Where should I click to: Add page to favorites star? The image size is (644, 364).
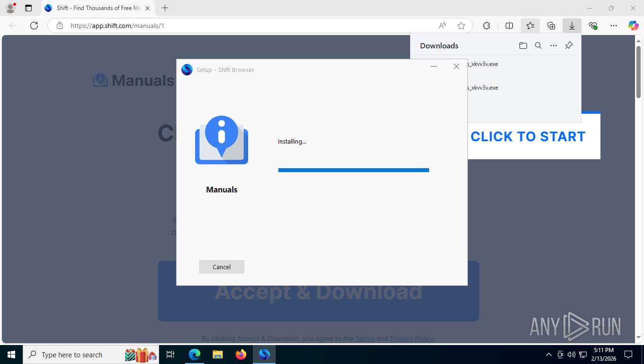pos(461,26)
